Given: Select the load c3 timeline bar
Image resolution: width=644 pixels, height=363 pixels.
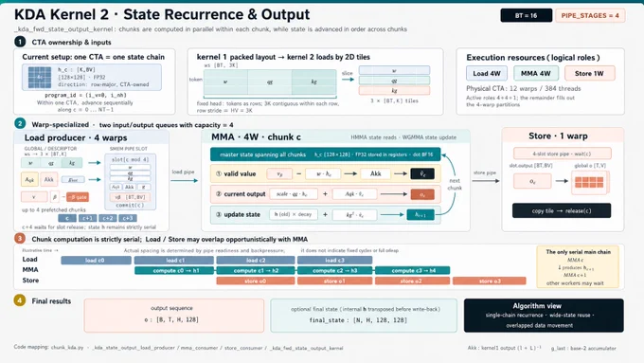Looking at the screenshot, I should pos(334,261).
